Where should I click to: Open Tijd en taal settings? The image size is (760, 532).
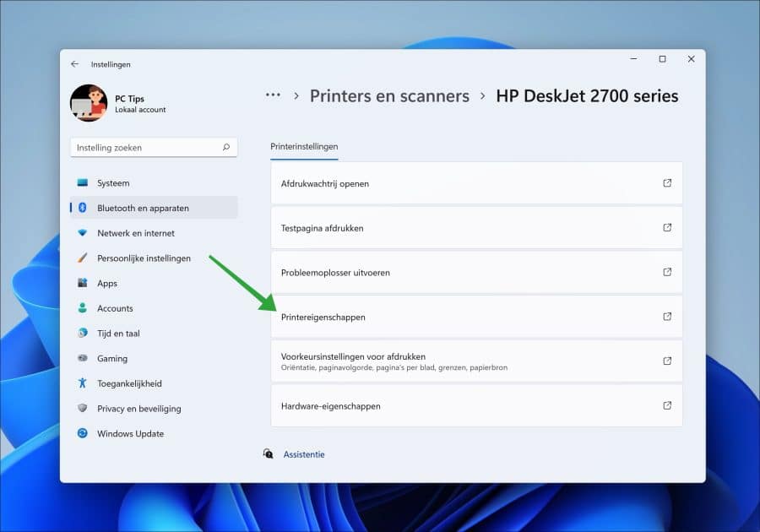click(x=154, y=334)
